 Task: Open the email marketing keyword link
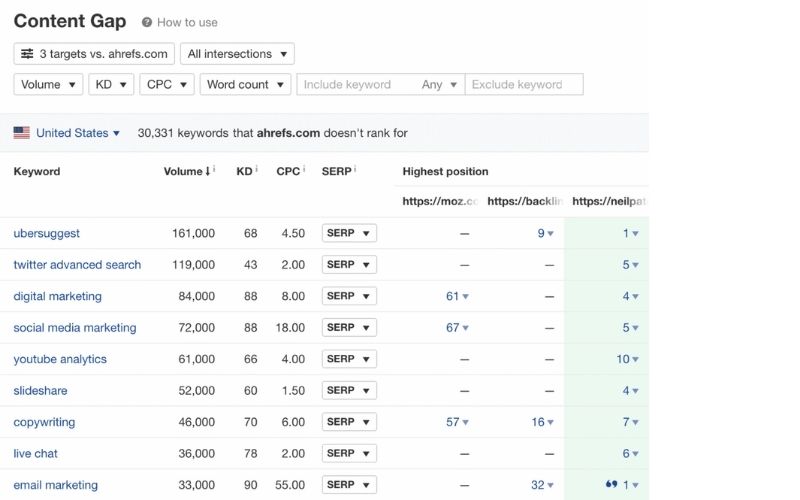point(56,485)
